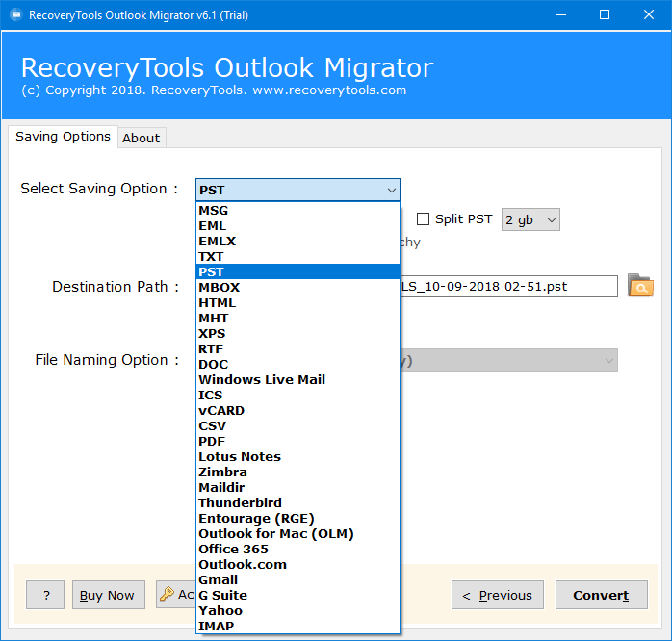Select Windows Live Mail option
This screenshot has height=641, width=672.
[x=297, y=380]
